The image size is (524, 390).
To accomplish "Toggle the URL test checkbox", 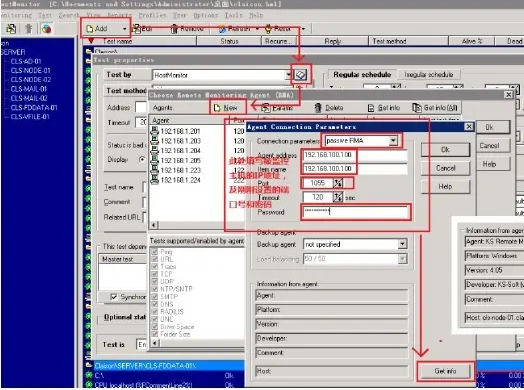I will coord(154,259).
